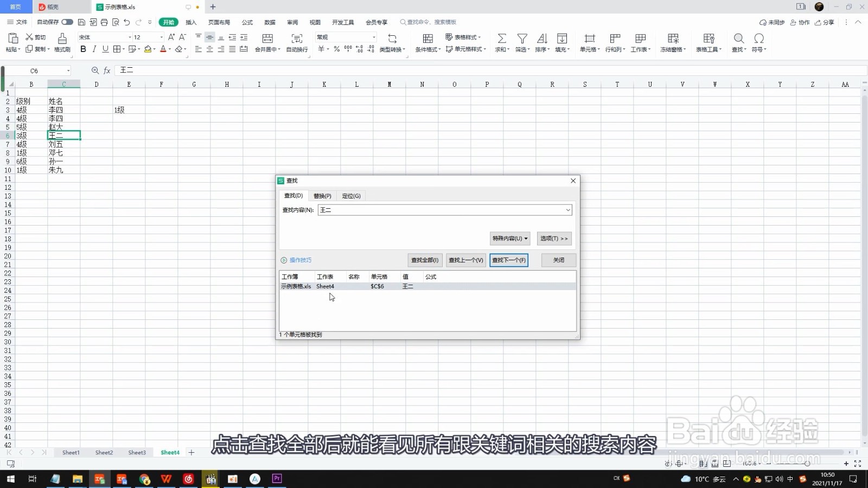Click the Rows and Columns (行和列) icon
868x488 pixels.
coord(615,38)
